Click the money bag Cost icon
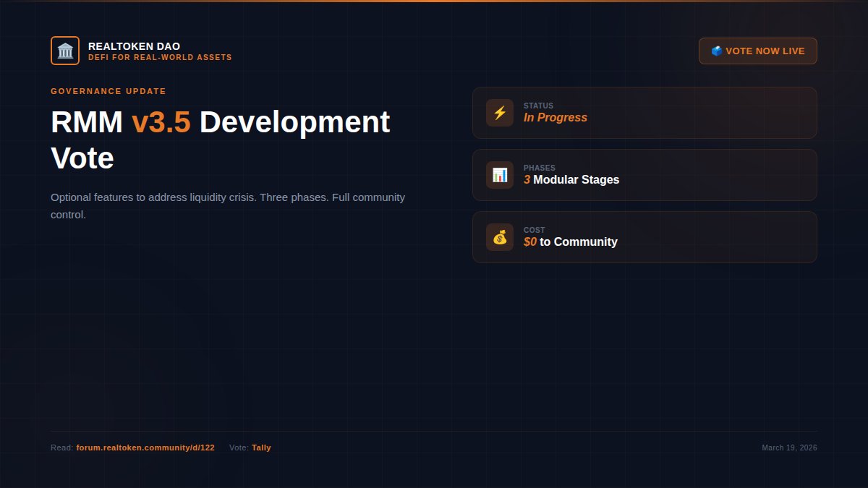This screenshot has height=488, width=868. 500,237
